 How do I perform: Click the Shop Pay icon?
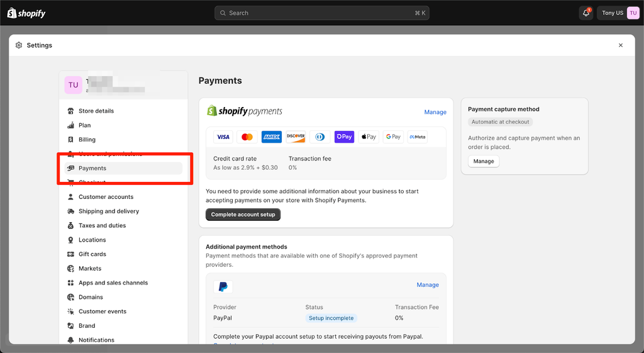344,137
